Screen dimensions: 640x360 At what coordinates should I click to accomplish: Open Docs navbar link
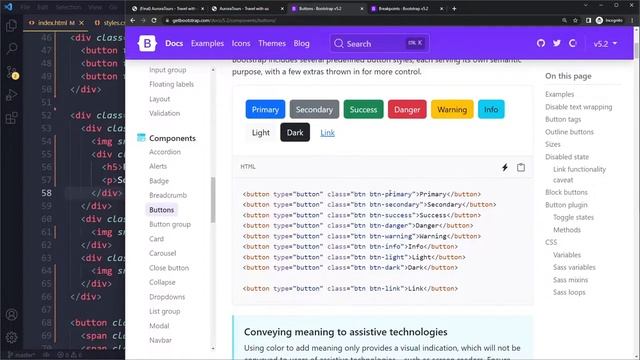174,44
